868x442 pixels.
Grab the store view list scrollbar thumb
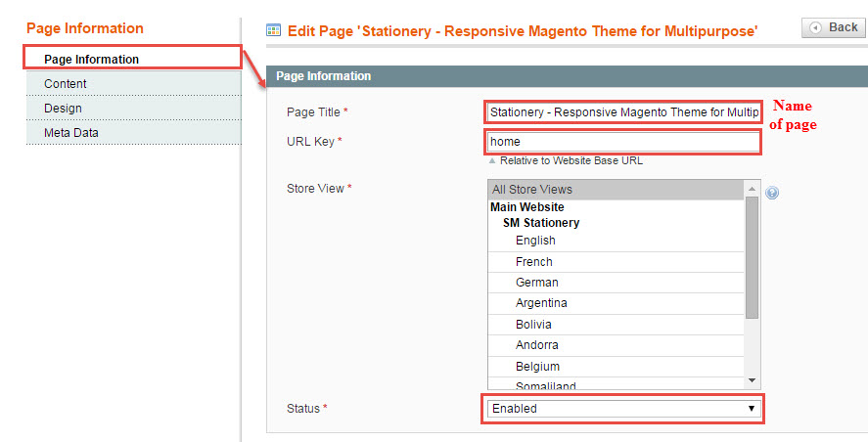(x=752, y=258)
